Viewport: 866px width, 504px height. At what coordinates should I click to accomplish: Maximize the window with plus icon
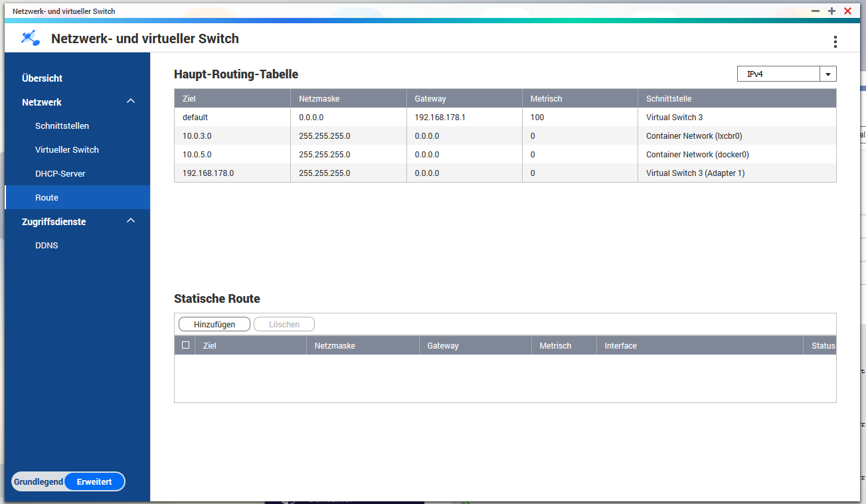831,11
